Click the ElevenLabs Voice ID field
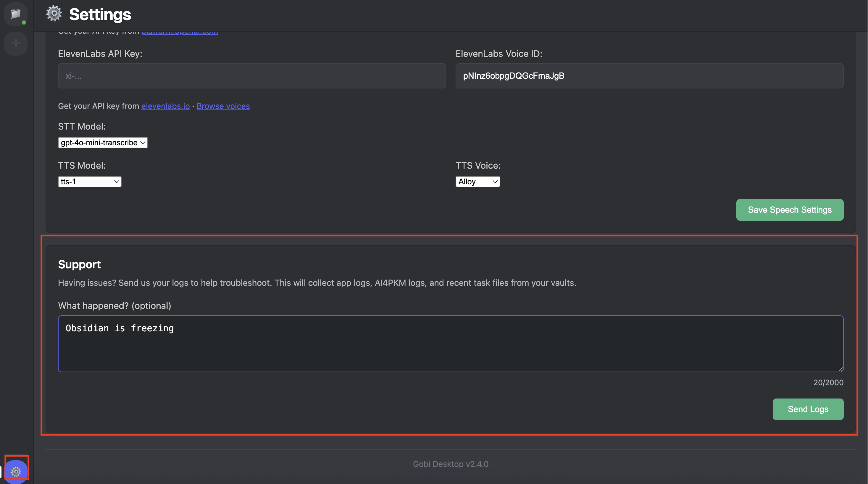 pos(649,76)
